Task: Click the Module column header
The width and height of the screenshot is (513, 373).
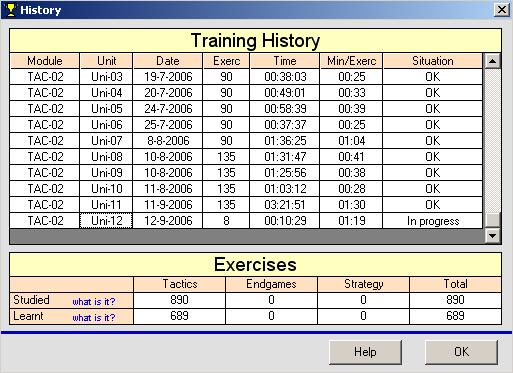Action: click(x=45, y=61)
